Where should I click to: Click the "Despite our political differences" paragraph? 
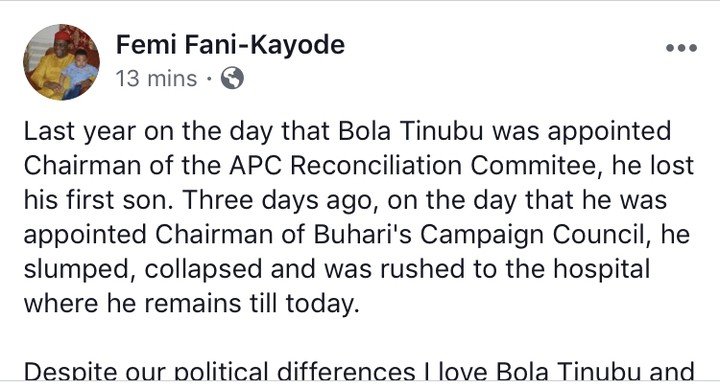[x=359, y=371]
